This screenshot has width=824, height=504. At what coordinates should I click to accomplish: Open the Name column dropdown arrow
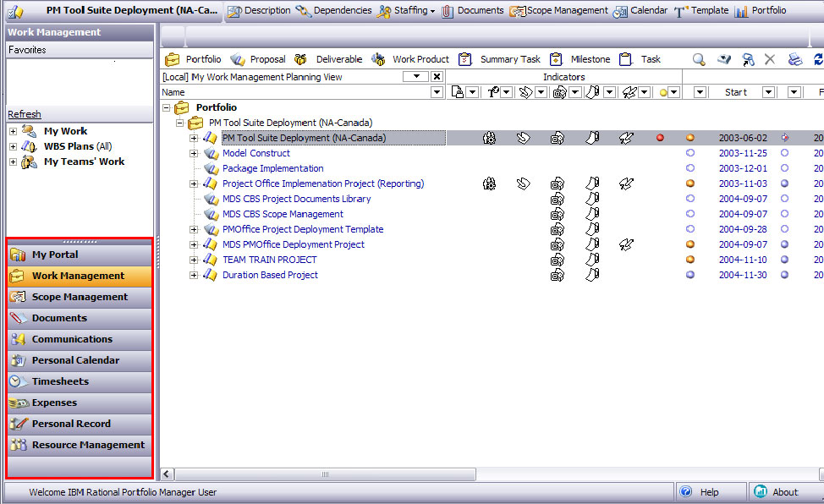pos(437,92)
